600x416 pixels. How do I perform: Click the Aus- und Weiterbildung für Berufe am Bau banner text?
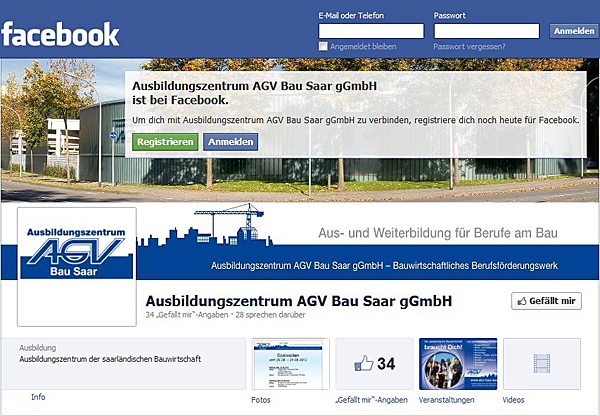pyautogui.click(x=438, y=233)
